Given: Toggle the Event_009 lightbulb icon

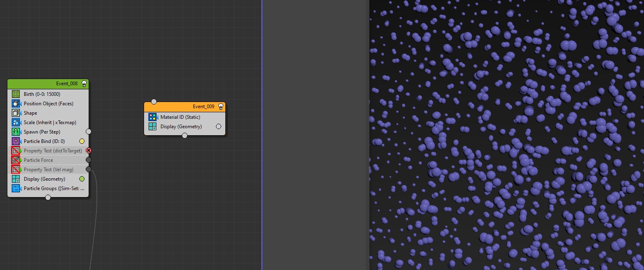Looking at the screenshot, I should (x=221, y=107).
